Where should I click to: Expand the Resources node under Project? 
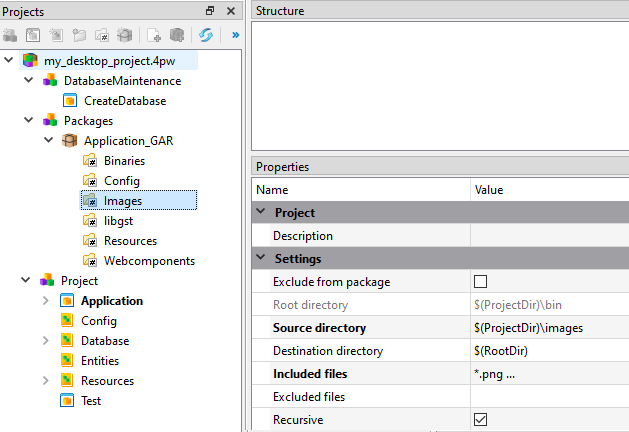click(x=46, y=381)
